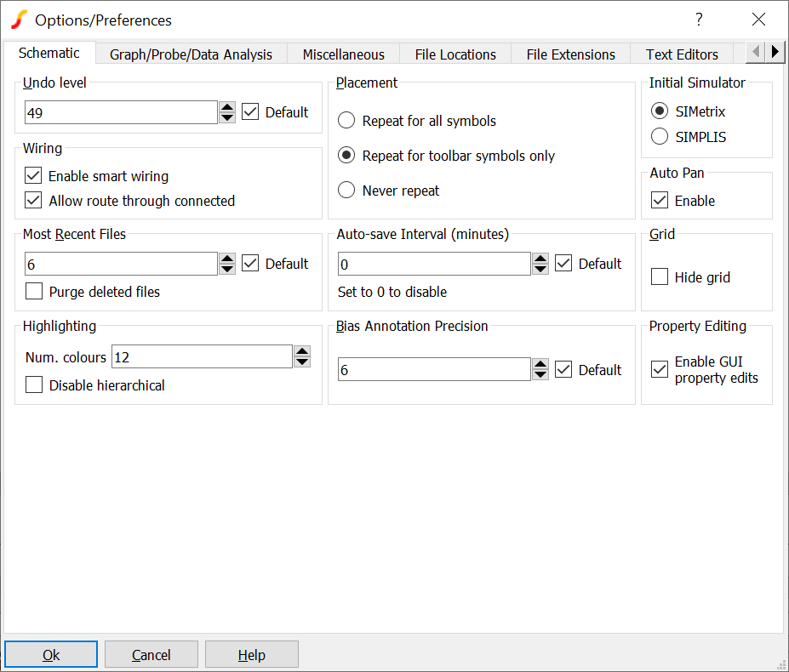Screen dimensions: 789x672
Task: Disable the Auto Pan Enable checkbox
Action: tap(660, 201)
